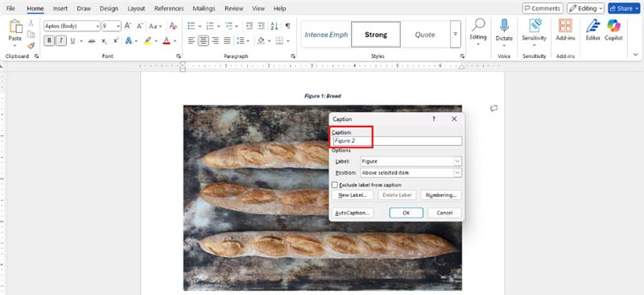
Task: Click the Paste clipboard icon
Action: click(15, 27)
